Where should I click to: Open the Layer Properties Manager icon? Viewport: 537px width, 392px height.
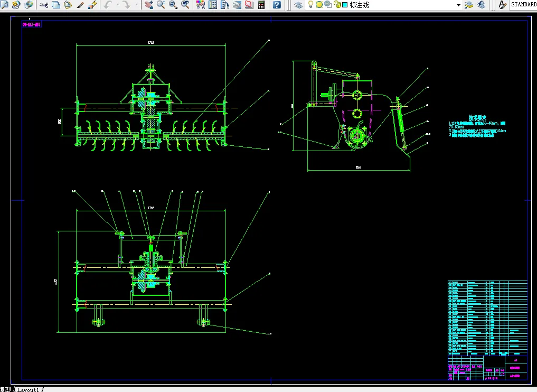pos(298,5)
